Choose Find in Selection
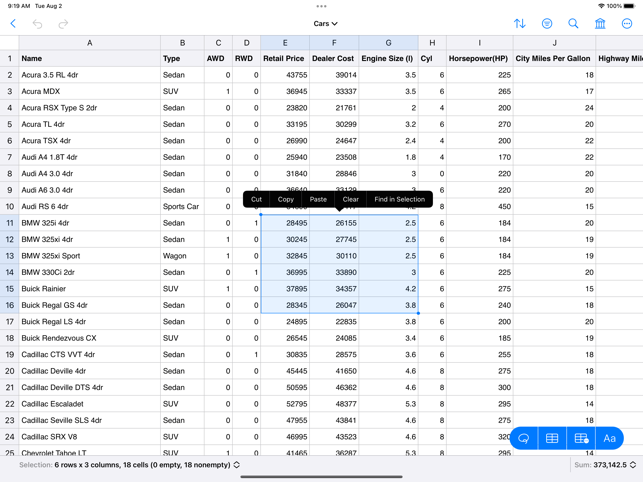Screen dimensions: 643x482 point(399,199)
